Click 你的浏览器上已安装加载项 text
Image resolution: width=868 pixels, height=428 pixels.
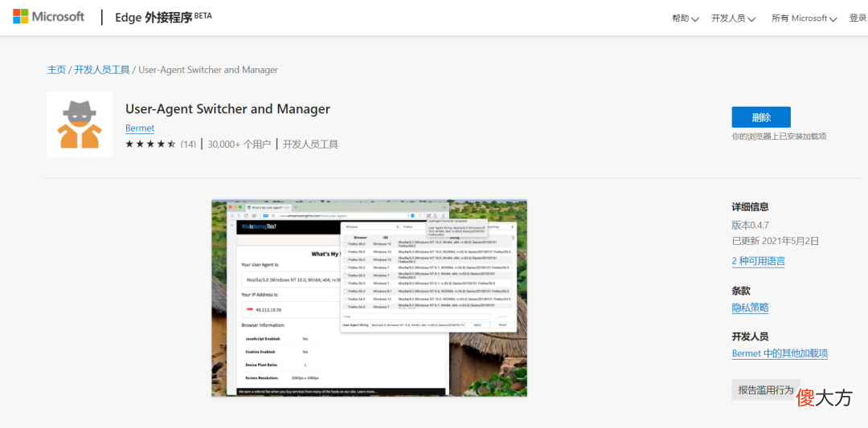(x=779, y=136)
